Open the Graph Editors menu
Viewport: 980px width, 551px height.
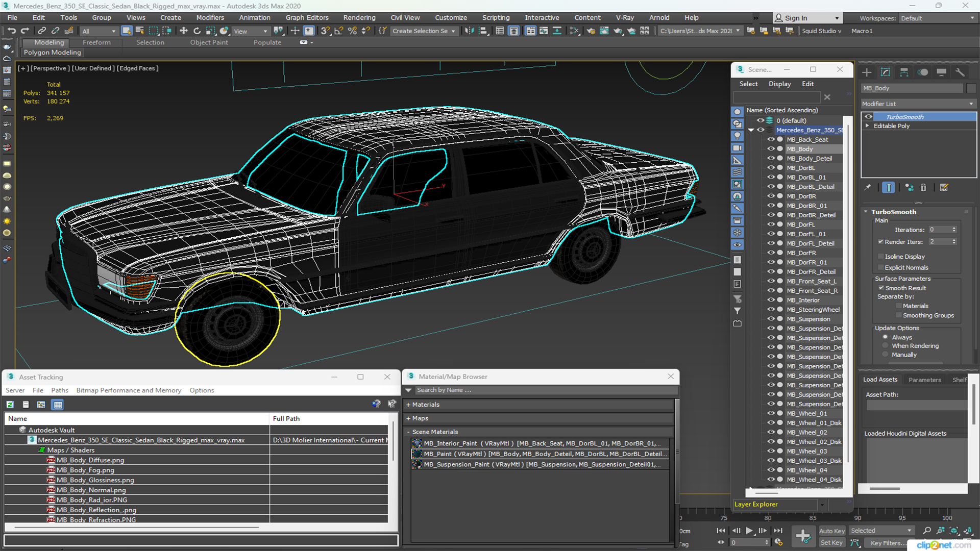click(307, 18)
